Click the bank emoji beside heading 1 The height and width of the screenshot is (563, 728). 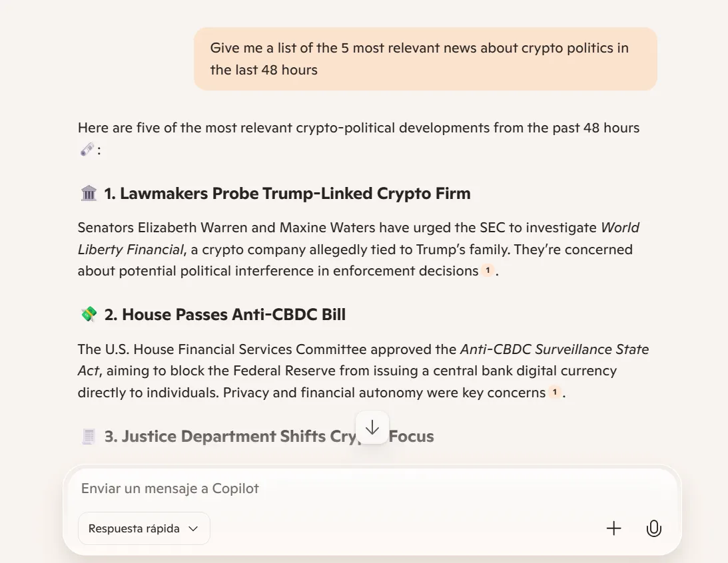point(89,194)
